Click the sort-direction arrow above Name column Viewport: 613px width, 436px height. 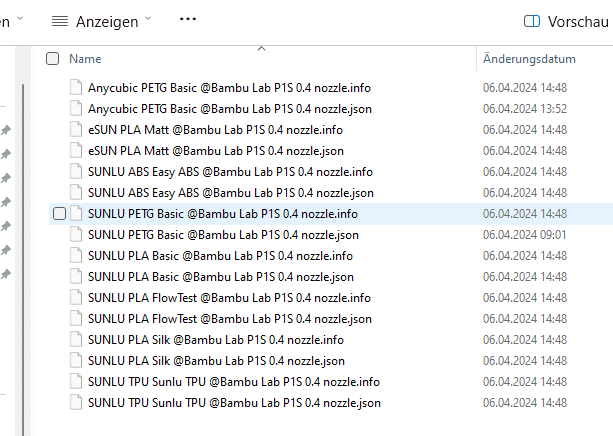coord(262,48)
